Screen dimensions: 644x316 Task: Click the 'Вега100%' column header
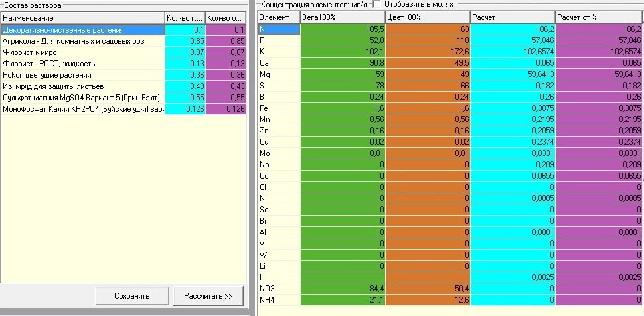coord(343,17)
